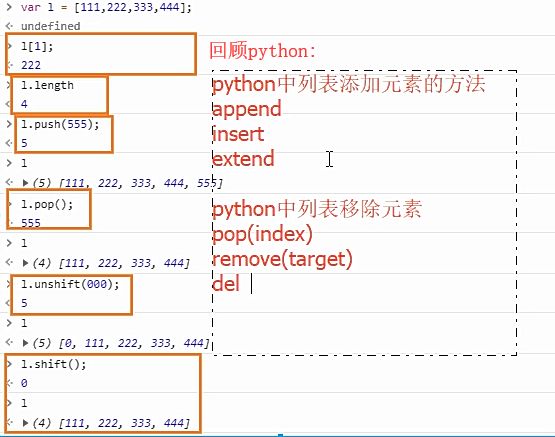Click the '回顾python:' heading text
Viewport: 555px width, 437px height.
(262, 51)
